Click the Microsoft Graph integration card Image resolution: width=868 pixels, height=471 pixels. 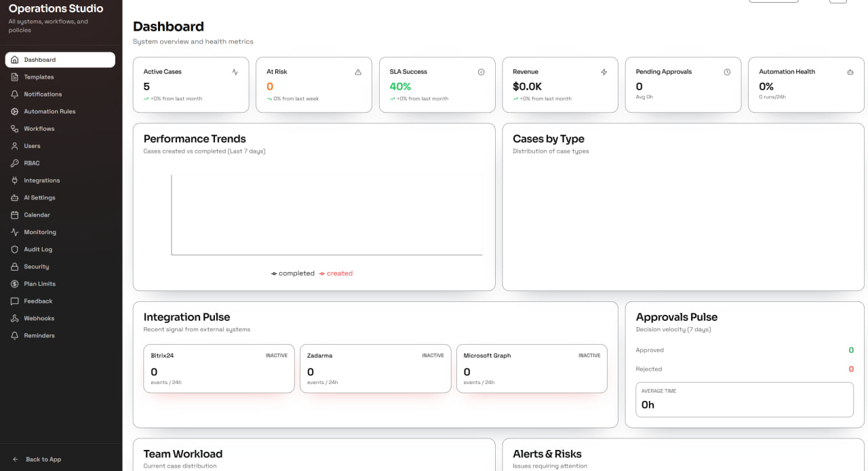pos(532,369)
